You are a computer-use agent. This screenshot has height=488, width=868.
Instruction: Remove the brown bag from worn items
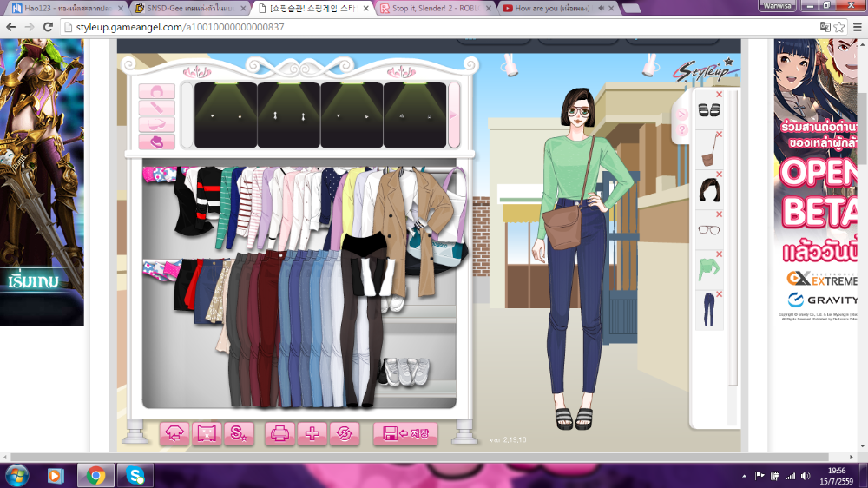click(x=719, y=135)
